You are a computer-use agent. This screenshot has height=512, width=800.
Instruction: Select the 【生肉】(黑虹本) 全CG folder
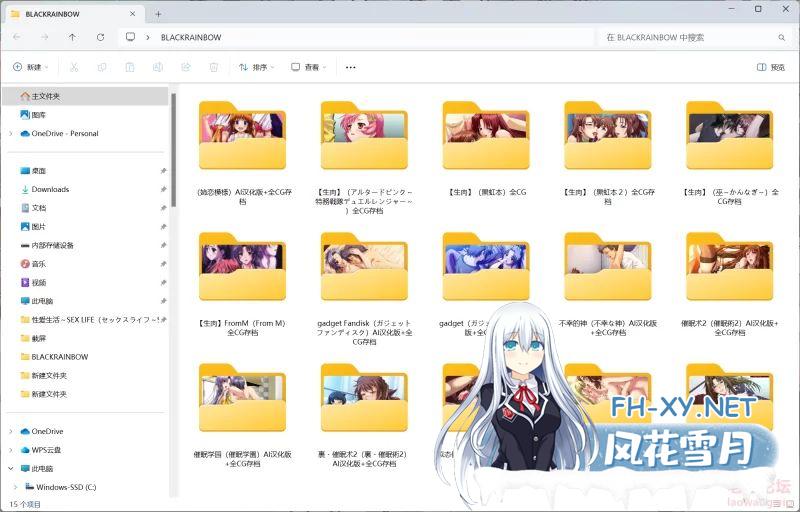tap(486, 148)
